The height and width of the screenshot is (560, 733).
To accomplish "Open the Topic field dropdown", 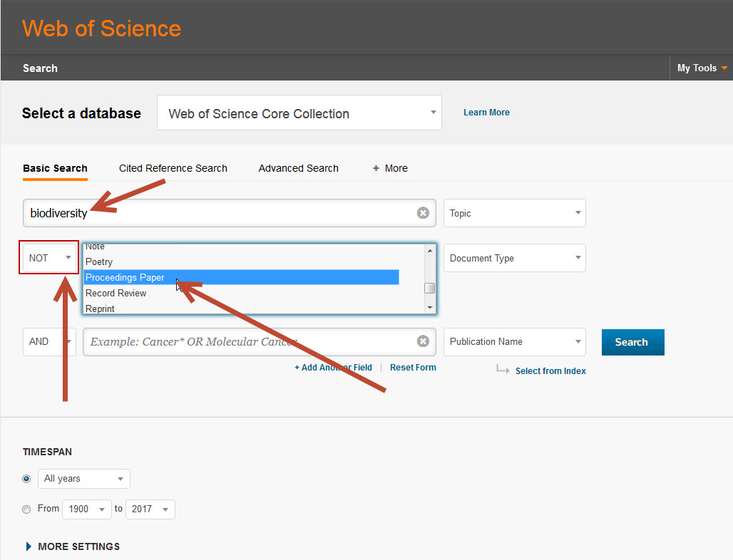I will 514,213.
